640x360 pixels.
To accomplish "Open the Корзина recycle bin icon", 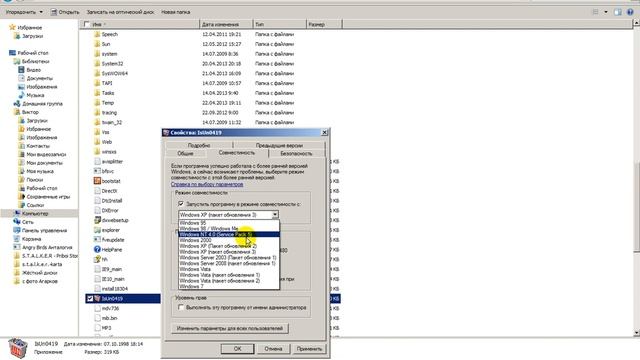I will click(x=17, y=239).
